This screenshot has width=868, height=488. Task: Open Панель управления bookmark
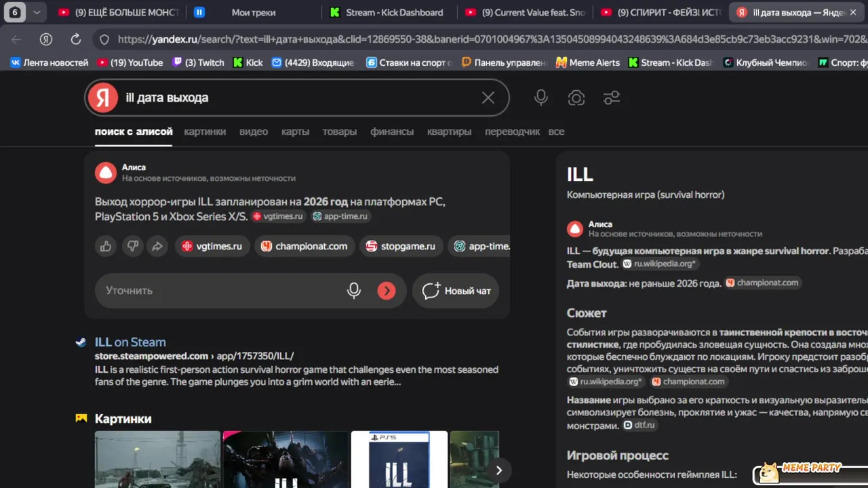tap(503, 62)
